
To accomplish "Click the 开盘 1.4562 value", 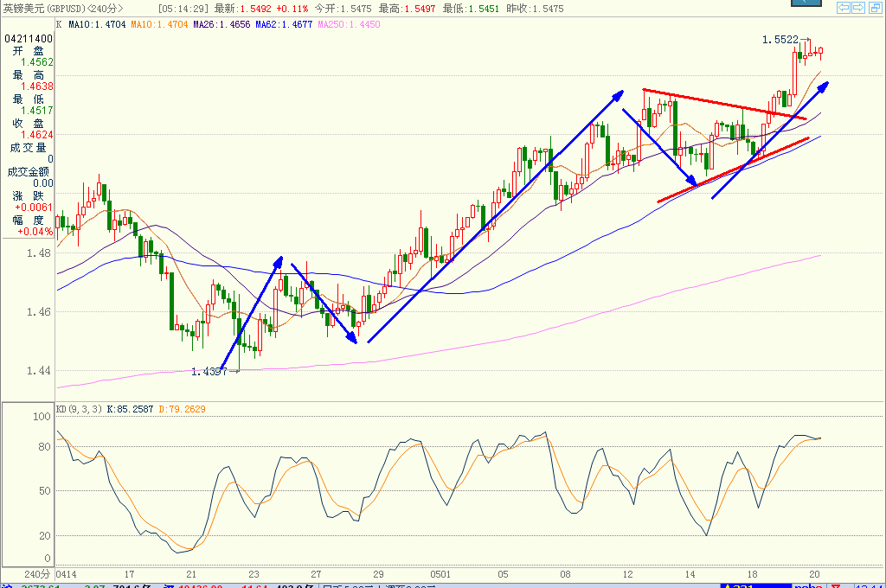I will point(37,62).
